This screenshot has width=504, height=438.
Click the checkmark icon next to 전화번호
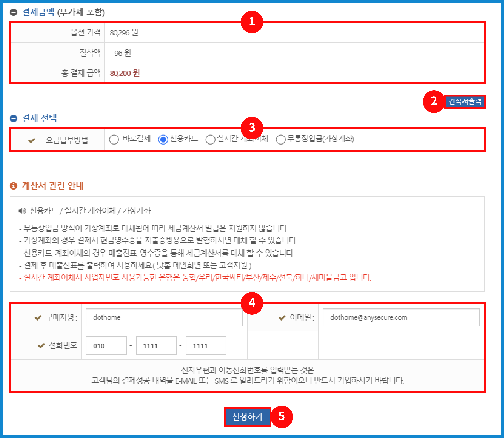(41, 346)
